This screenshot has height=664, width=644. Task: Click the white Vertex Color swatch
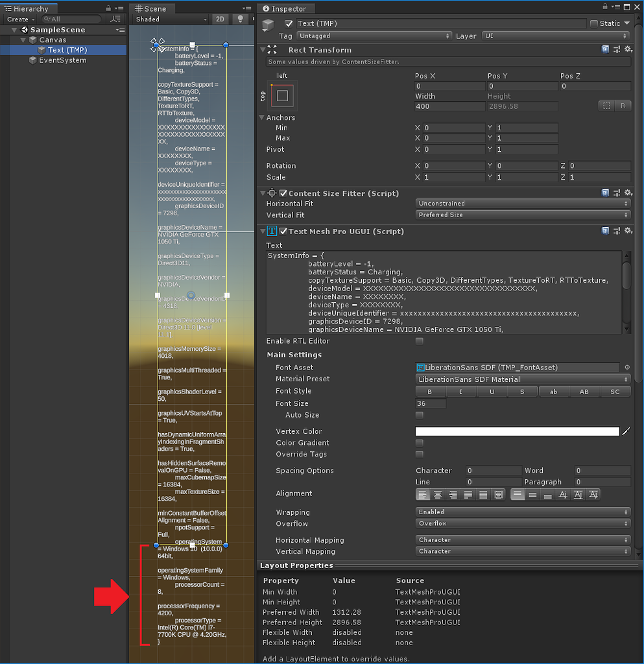(517, 431)
